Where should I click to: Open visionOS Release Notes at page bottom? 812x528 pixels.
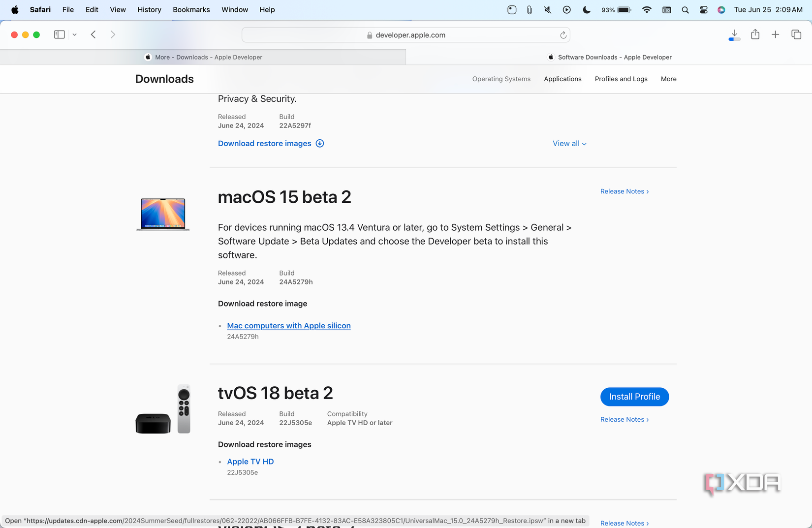[625, 523]
